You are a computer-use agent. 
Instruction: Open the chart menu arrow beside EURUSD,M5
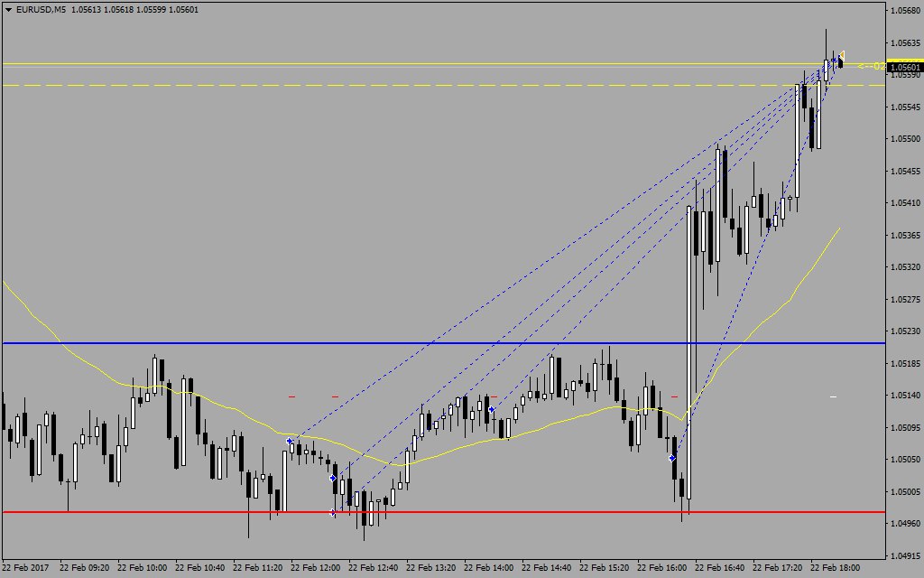coord(8,10)
